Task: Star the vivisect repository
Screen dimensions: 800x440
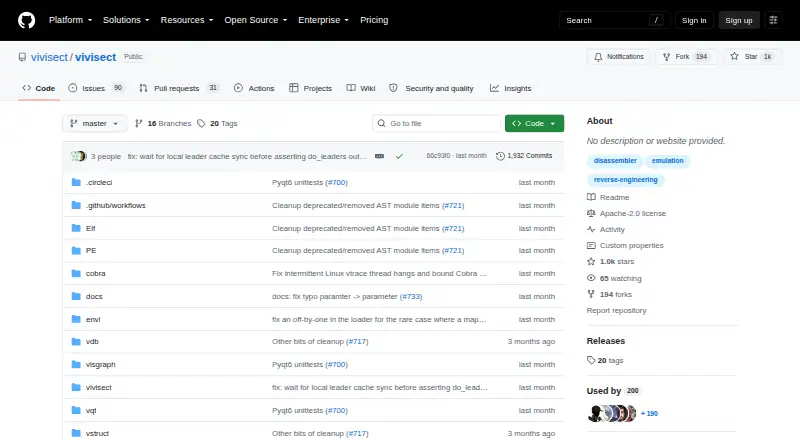Action: pos(752,57)
